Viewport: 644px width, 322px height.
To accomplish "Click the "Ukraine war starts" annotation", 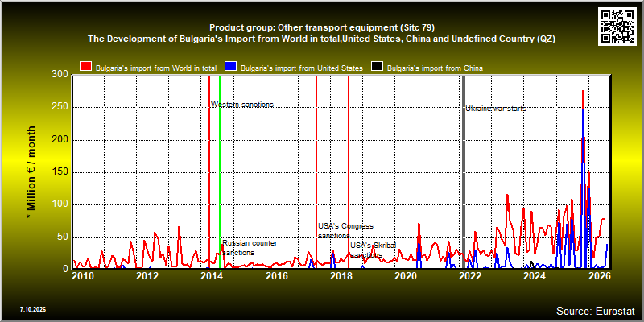I will click(x=496, y=109).
